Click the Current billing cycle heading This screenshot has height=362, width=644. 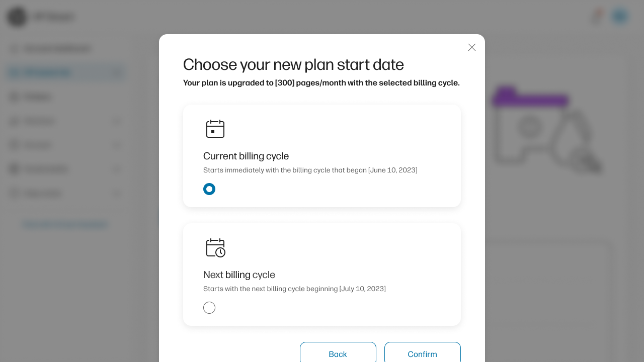click(246, 156)
